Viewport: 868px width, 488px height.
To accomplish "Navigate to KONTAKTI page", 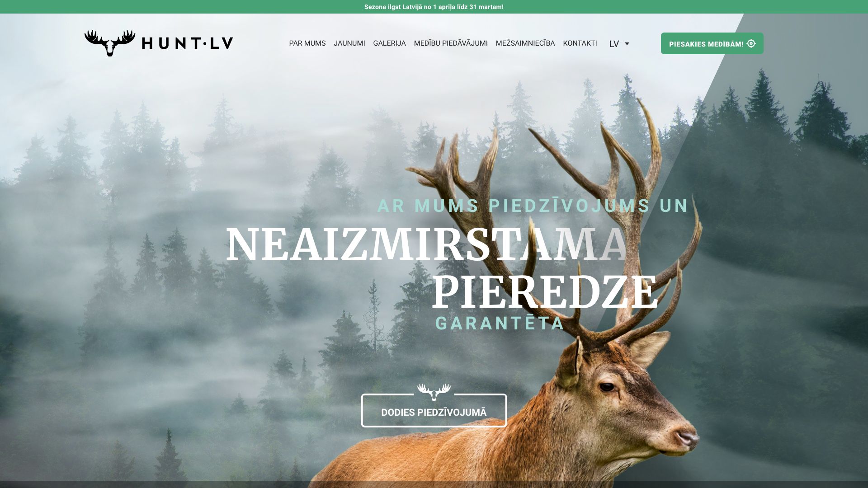I will [x=580, y=43].
